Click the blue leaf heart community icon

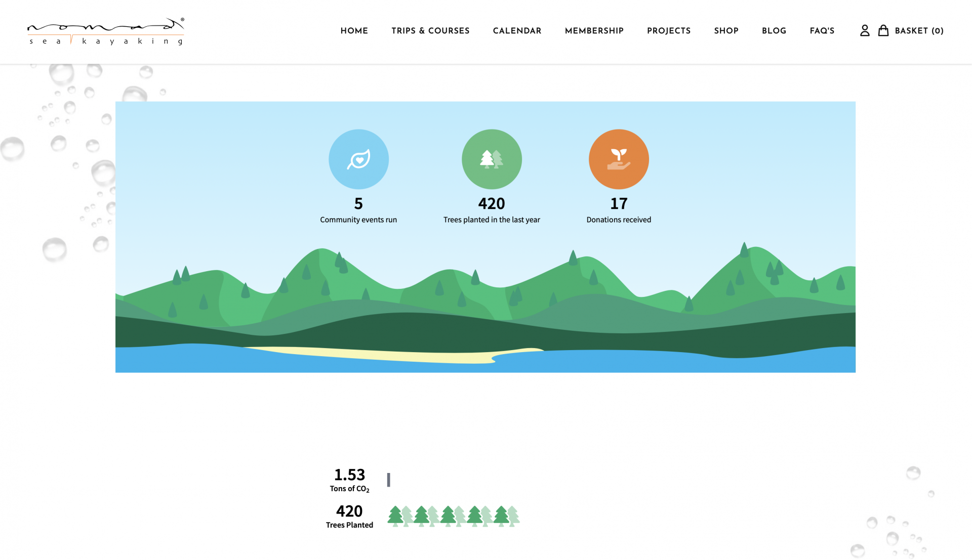358,159
